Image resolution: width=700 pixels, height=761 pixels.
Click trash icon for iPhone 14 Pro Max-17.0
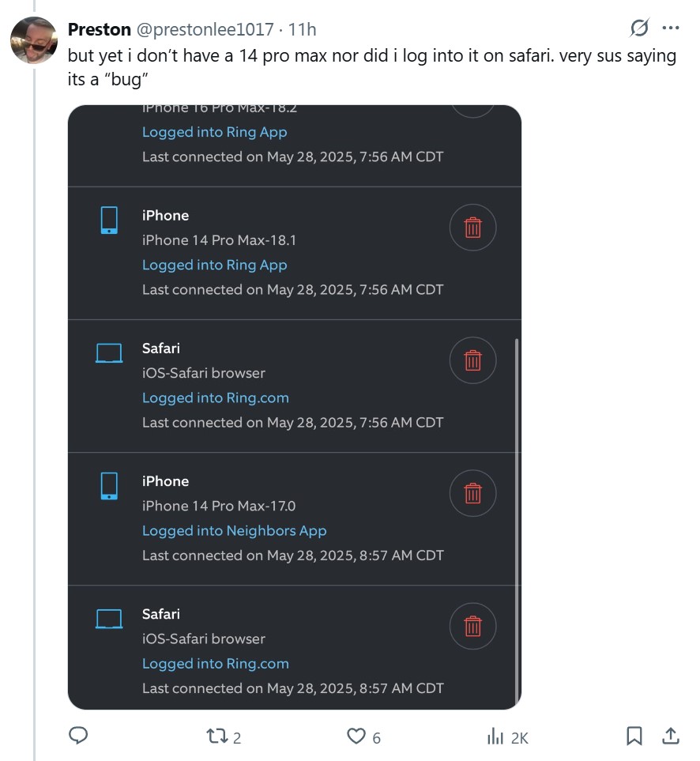472,494
